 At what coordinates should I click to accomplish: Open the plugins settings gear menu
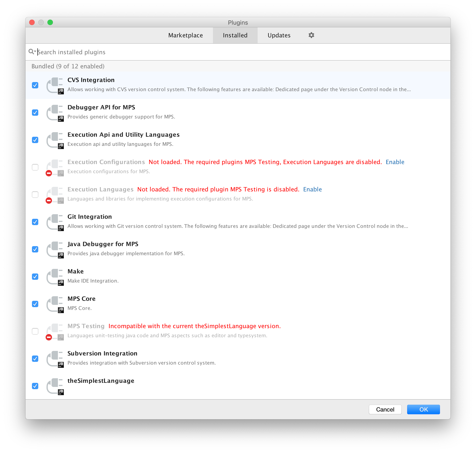point(312,35)
